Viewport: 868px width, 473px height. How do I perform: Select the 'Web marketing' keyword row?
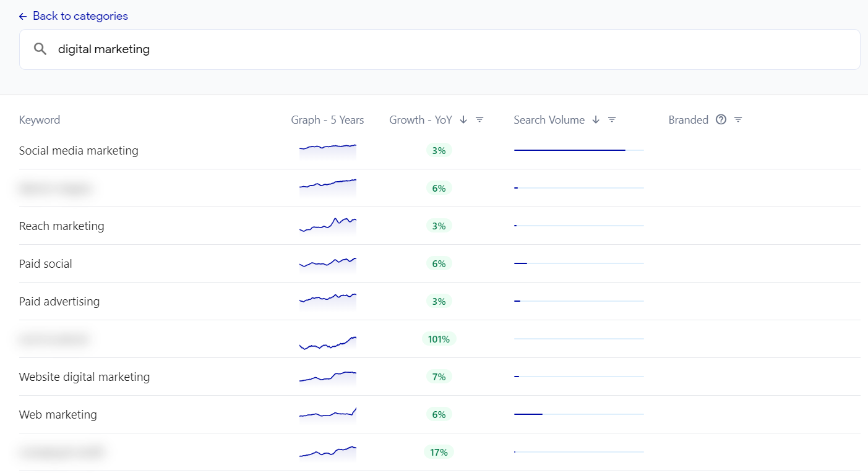[x=58, y=414]
